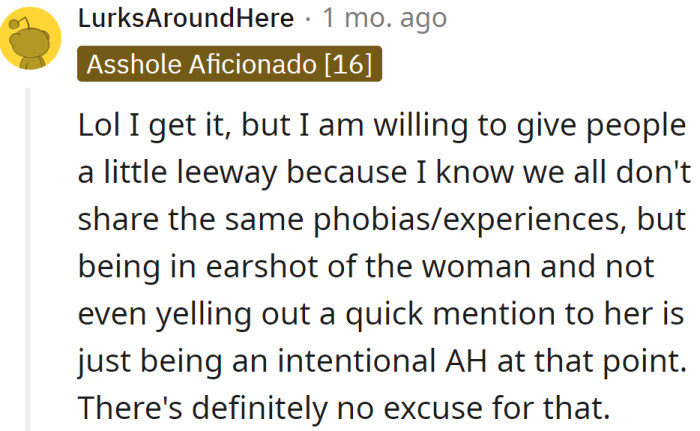Image resolution: width=700 pixels, height=431 pixels.
Task: Open the yellow Snoo avatar profile picture
Action: point(30,38)
